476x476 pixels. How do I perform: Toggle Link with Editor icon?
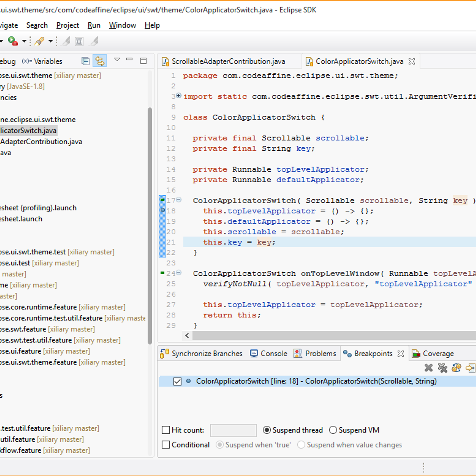click(x=100, y=61)
